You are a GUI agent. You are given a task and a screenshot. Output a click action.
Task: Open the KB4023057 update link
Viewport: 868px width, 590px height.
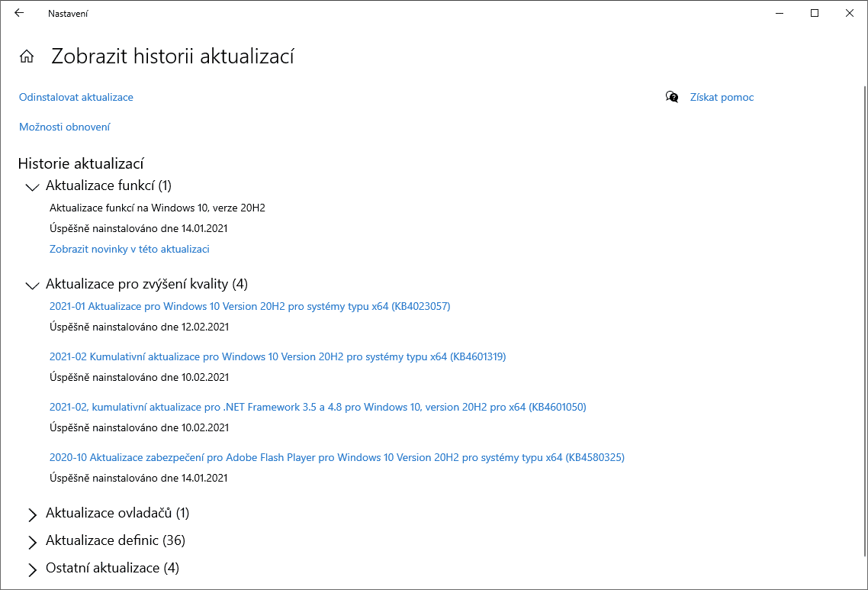pyautogui.click(x=249, y=306)
